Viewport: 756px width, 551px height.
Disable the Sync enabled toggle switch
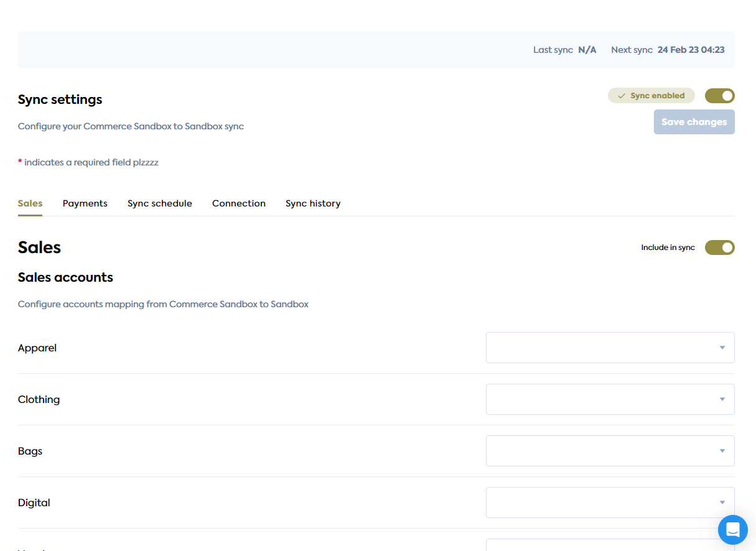pyautogui.click(x=719, y=96)
